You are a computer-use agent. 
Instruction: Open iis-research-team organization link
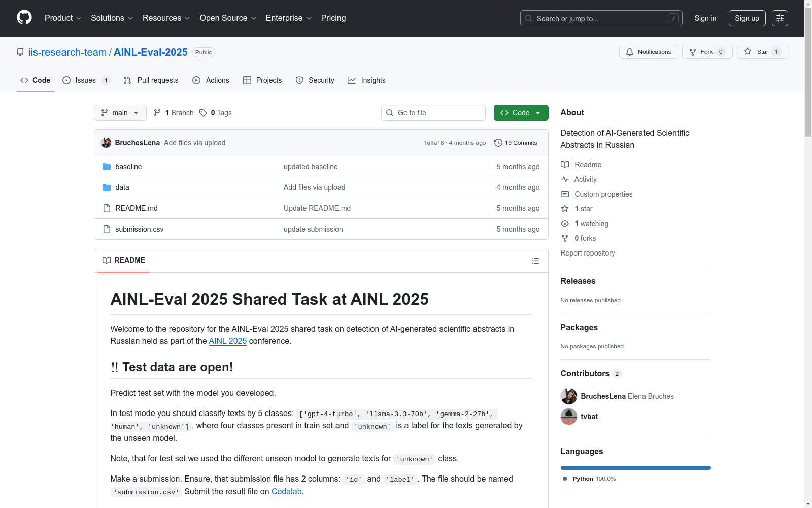pos(67,52)
